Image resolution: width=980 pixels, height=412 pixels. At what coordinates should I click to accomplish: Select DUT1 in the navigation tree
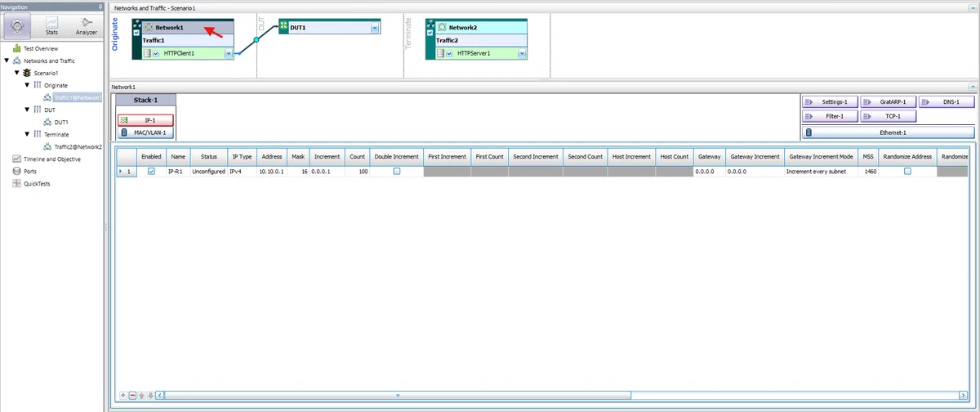[x=61, y=122]
